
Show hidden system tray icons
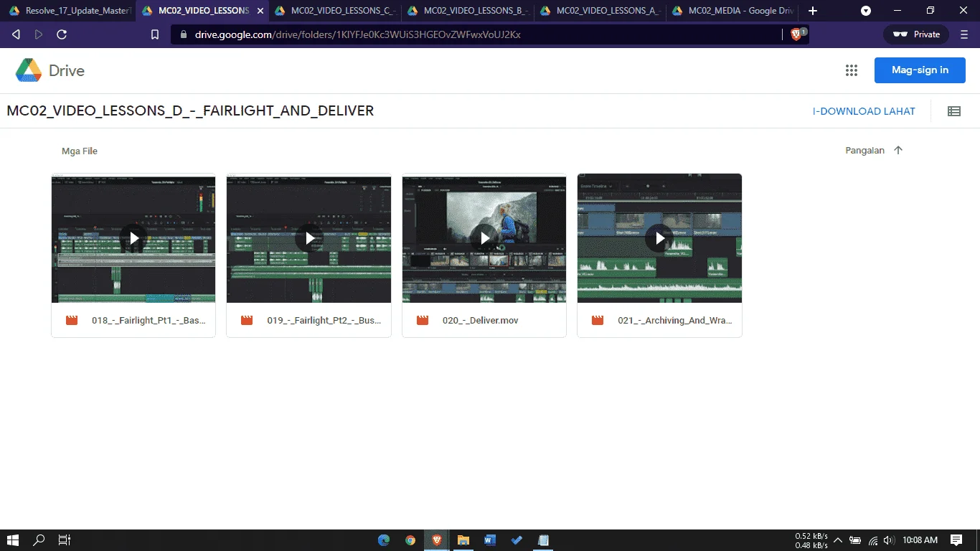[837, 540]
